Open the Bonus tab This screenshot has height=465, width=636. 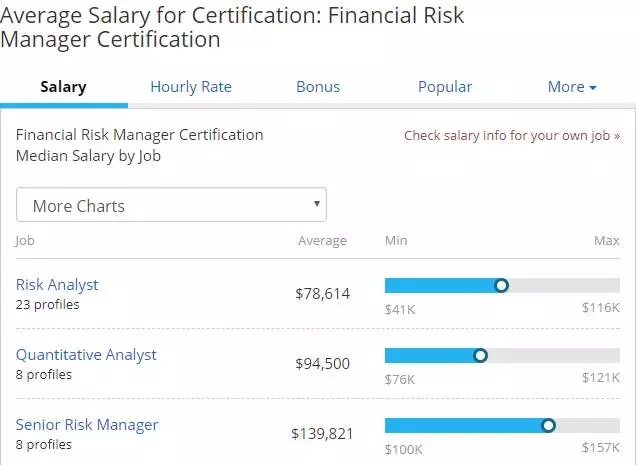318,87
